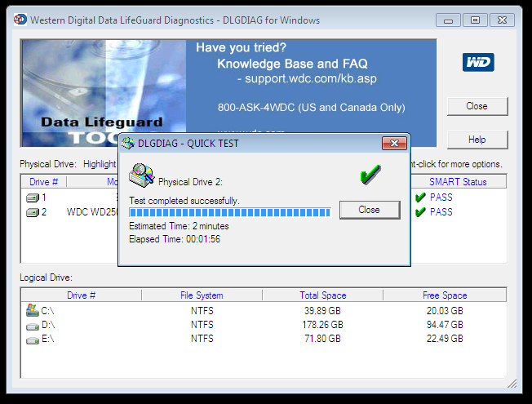Click the 20.03 GB free space value
Screen dimensions: 532x404
tap(445, 311)
